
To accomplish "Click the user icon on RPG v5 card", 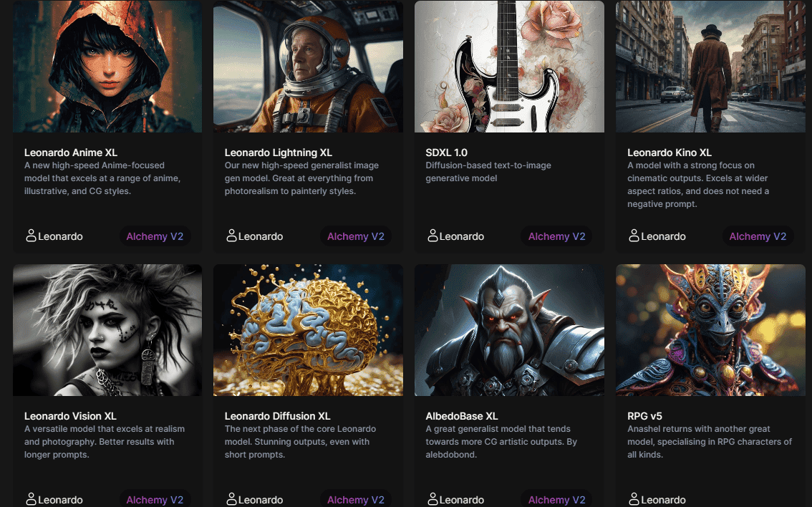I will coord(634,499).
